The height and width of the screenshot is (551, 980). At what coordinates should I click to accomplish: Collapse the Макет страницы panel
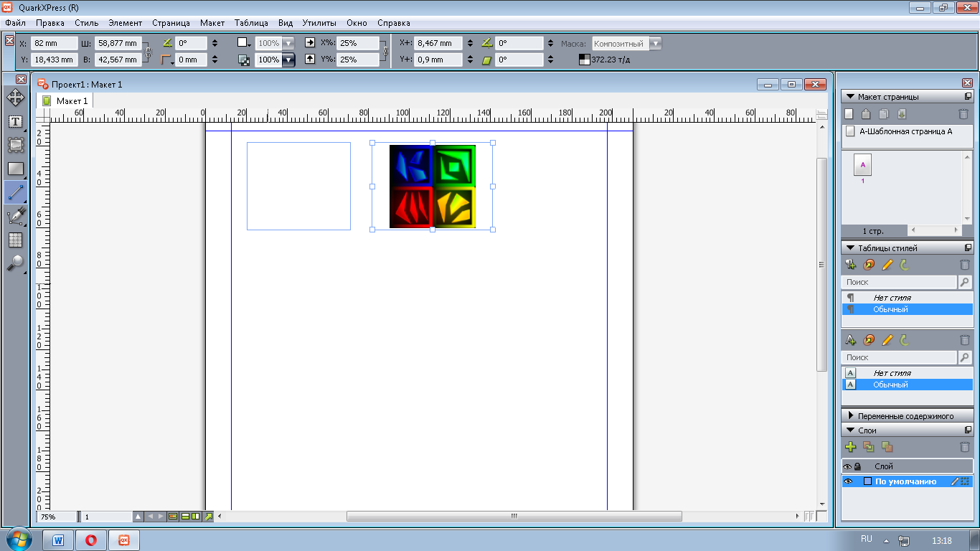(x=850, y=97)
